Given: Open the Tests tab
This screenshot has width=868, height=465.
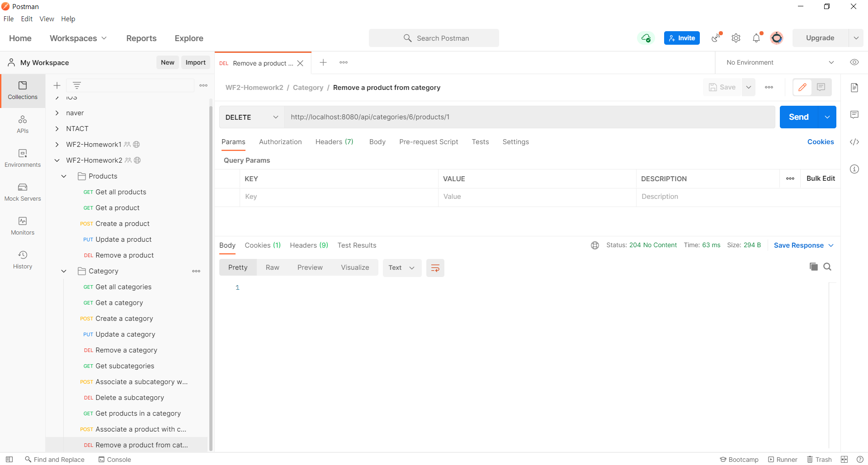Looking at the screenshot, I should click(x=480, y=142).
